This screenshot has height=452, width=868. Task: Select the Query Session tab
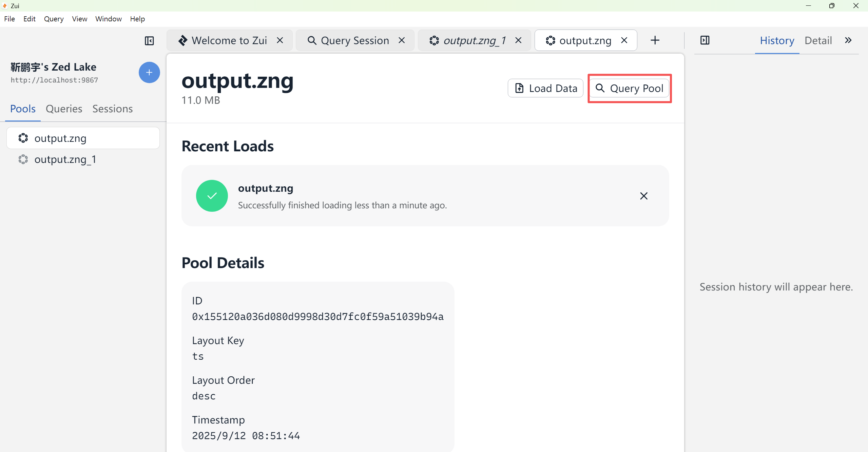[x=355, y=40]
